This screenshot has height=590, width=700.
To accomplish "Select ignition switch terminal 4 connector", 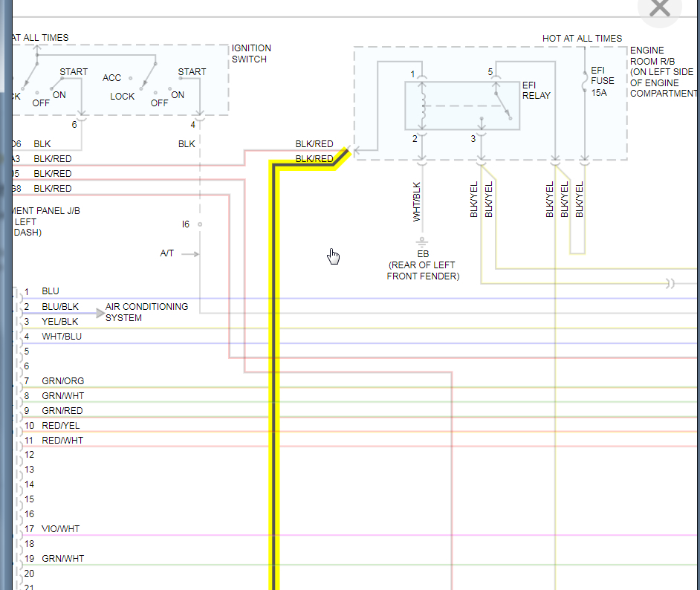I will pyautogui.click(x=200, y=117).
